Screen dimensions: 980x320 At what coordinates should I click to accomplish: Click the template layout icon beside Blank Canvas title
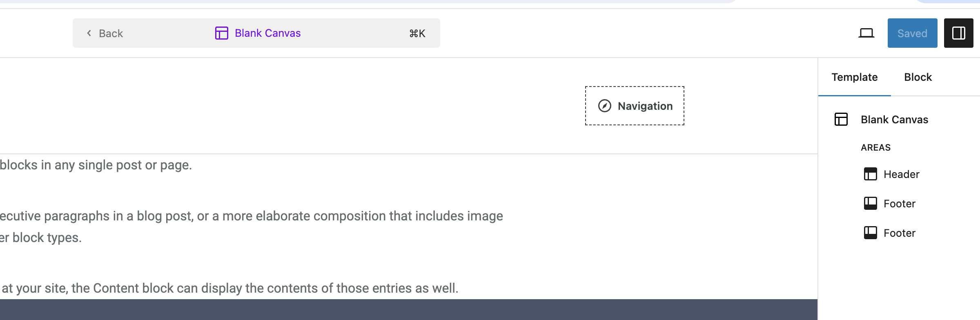(x=221, y=33)
